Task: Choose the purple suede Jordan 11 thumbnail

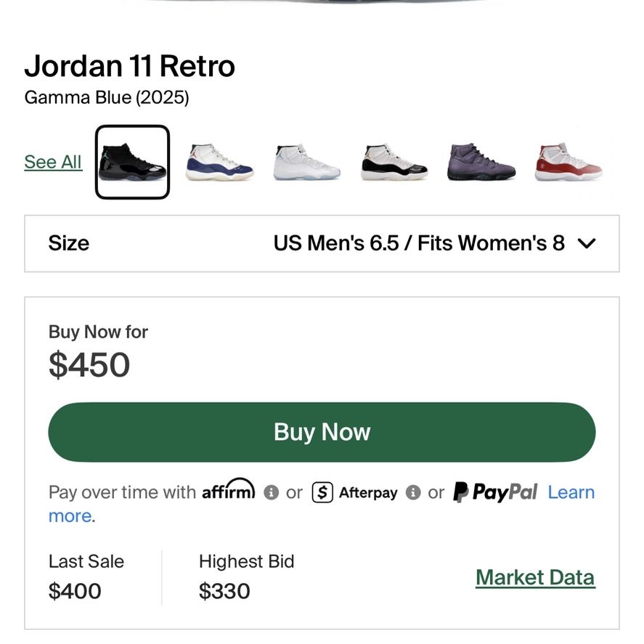Action: [481, 162]
